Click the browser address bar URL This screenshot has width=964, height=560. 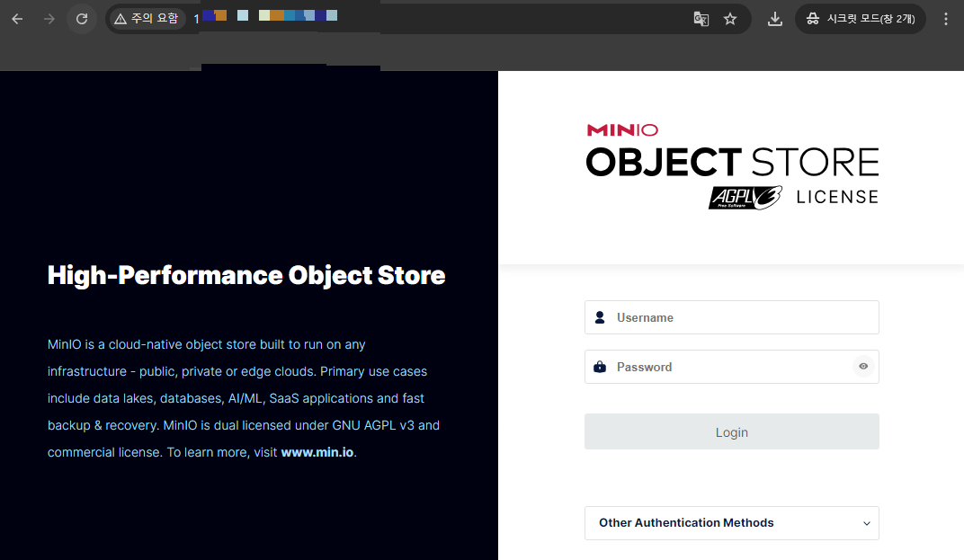click(431, 19)
